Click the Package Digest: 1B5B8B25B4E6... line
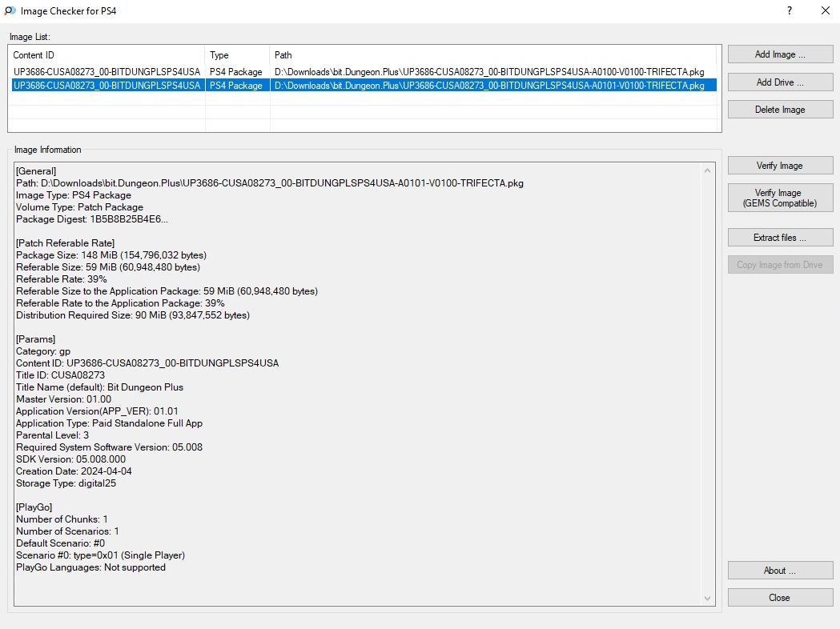This screenshot has width=840, height=629. (91, 219)
